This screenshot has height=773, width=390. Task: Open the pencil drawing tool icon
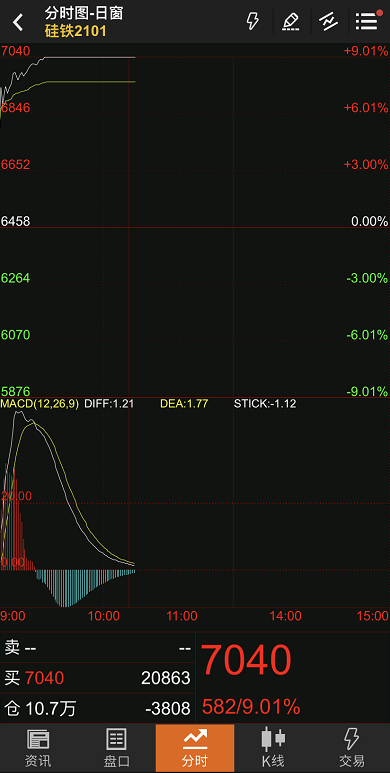pyautogui.click(x=291, y=22)
